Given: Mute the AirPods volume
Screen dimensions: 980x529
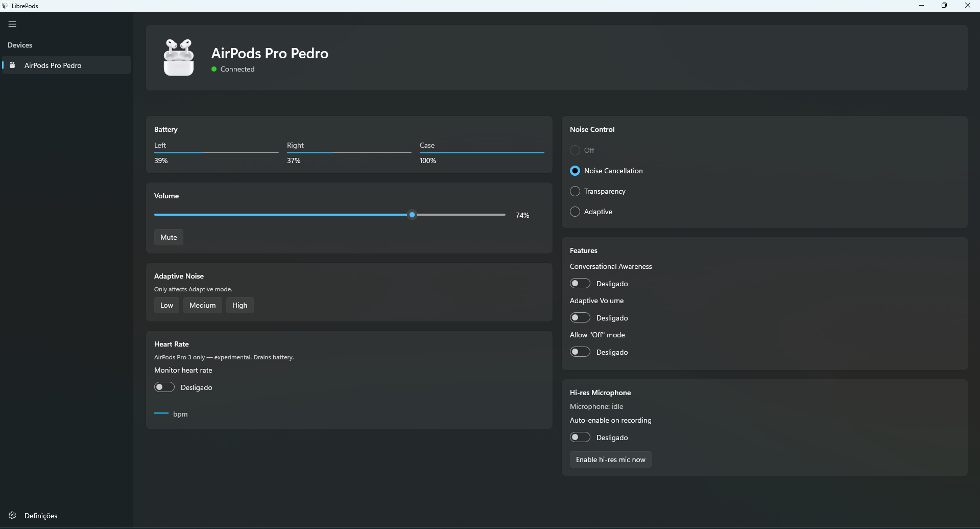Looking at the screenshot, I should [x=169, y=237].
